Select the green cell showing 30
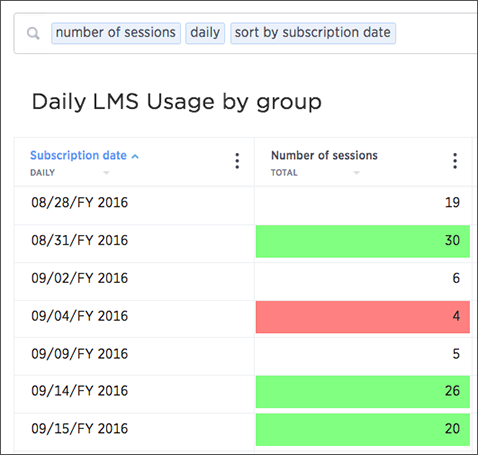Image resolution: width=478 pixels, height=455 pixels. (363, 241)
